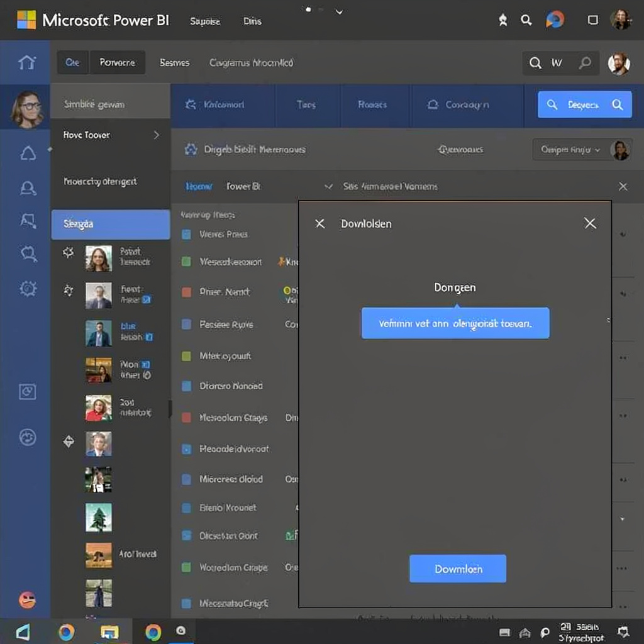Image resolution: width=644 pixels, height=644 pixels.
Task: Open the gear settings icon in the sidebar
Action: click(28, 288)
